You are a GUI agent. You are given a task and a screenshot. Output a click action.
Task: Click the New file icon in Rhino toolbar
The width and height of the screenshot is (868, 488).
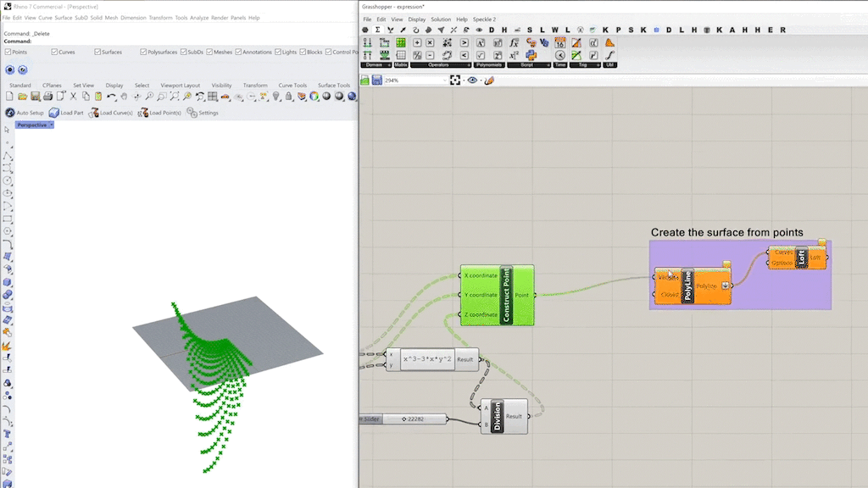(9, 97)
